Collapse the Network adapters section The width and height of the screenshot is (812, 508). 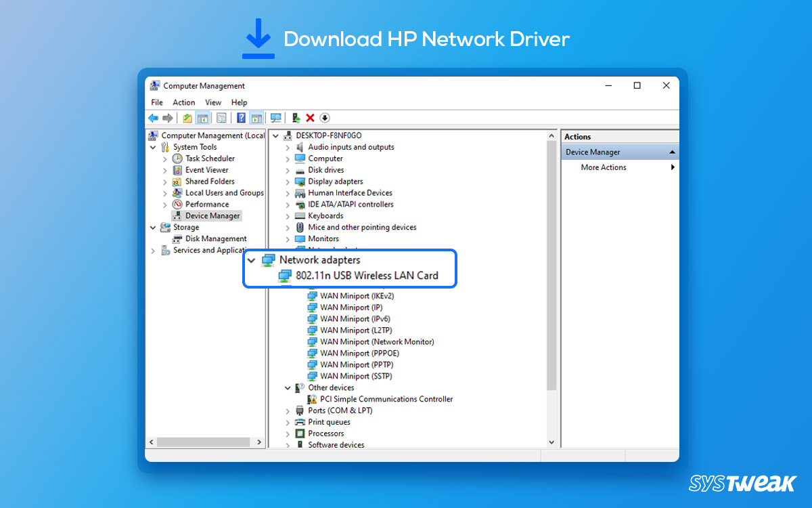252,260
